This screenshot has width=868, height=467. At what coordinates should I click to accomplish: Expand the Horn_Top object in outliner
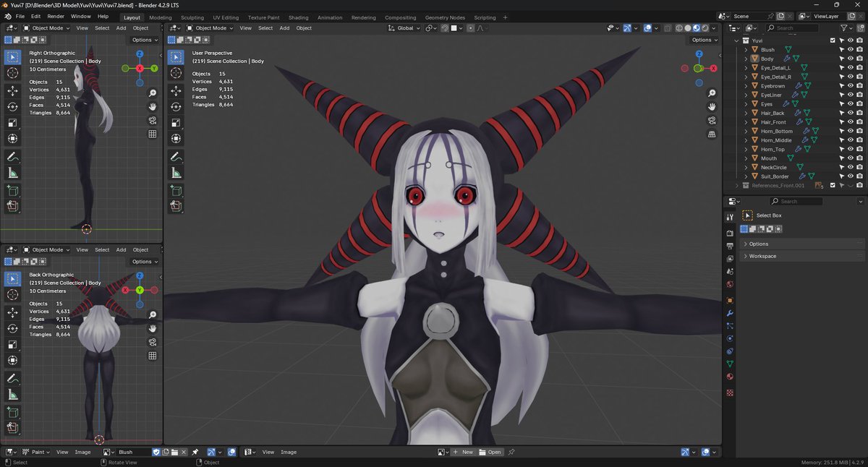click(x=746, y=150)
